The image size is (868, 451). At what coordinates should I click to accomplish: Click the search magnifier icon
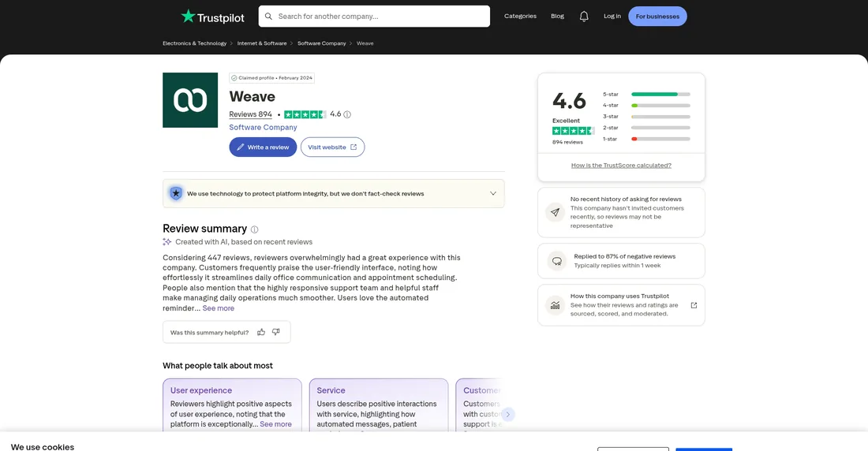[268, 16]
